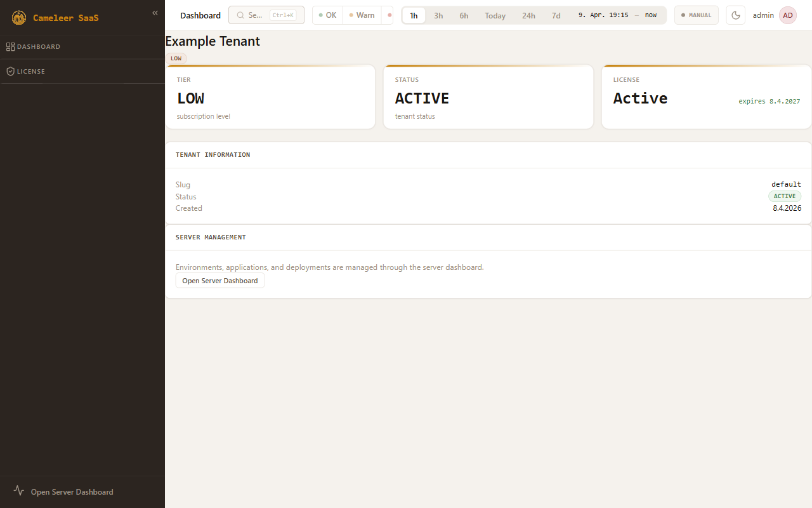Image resolution: width=812 pixels, height=508 pixels.
Task: Click the License shield icon in sidebar
Action: [x=10, y=72]
